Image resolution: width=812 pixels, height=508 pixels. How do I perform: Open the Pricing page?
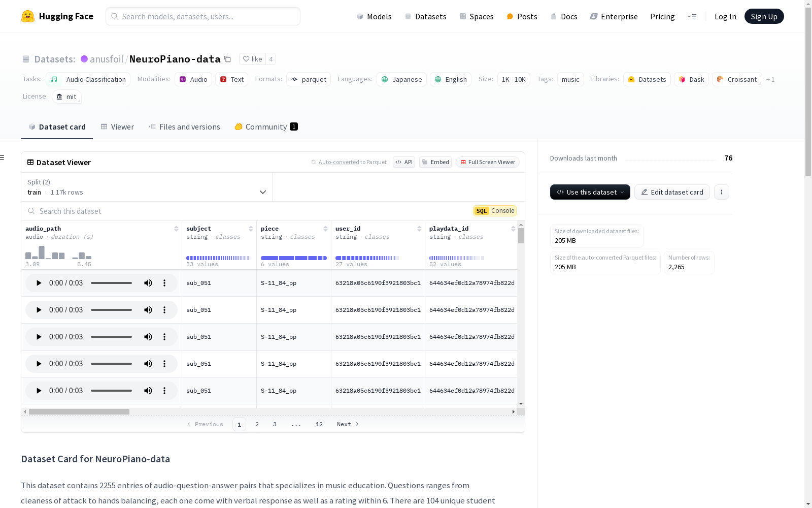click(x=662, y=17)
